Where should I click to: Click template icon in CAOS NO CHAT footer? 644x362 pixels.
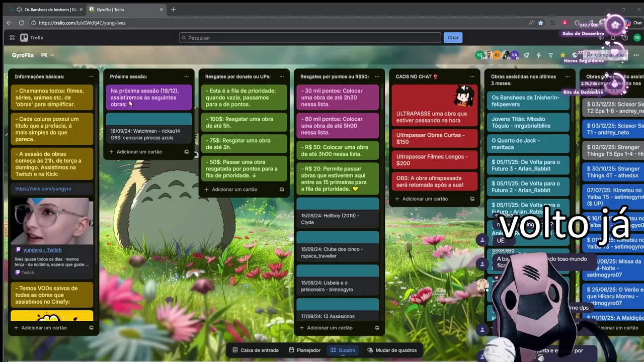coord(472,199)
